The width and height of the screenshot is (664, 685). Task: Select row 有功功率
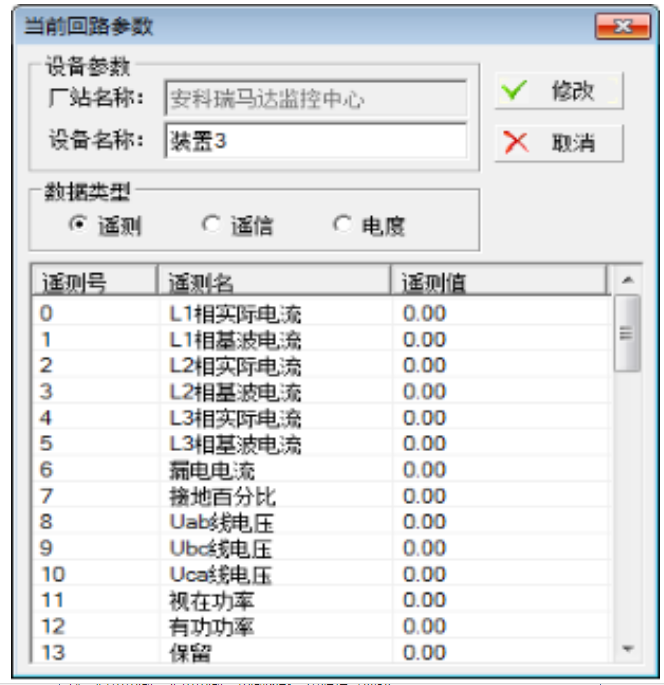(x=321, y=626)
